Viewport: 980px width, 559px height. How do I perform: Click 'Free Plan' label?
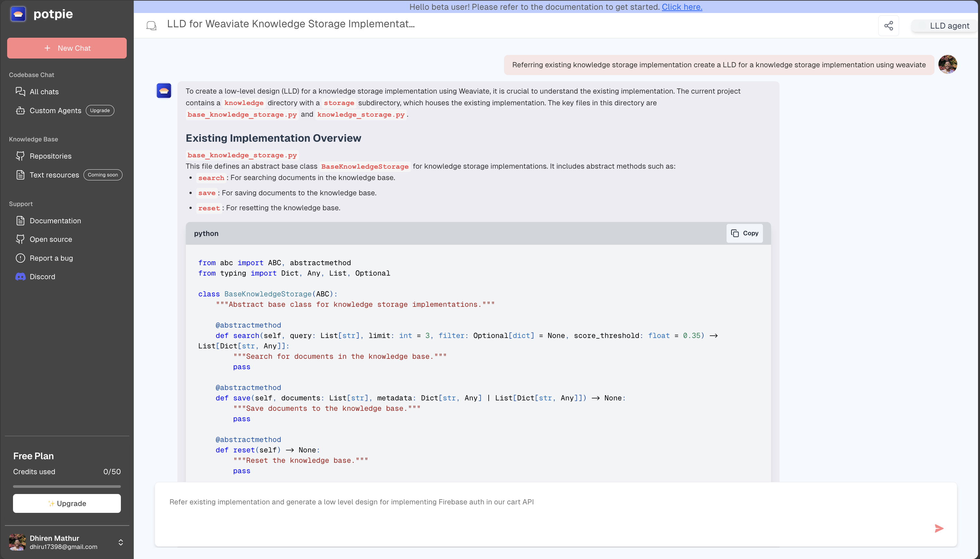click(x=33, y=456)
